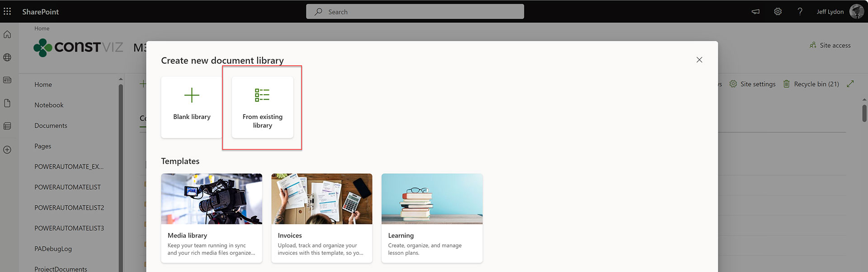Choose the Blank library card
Screen dimensions: 868x272
point(192,107)
